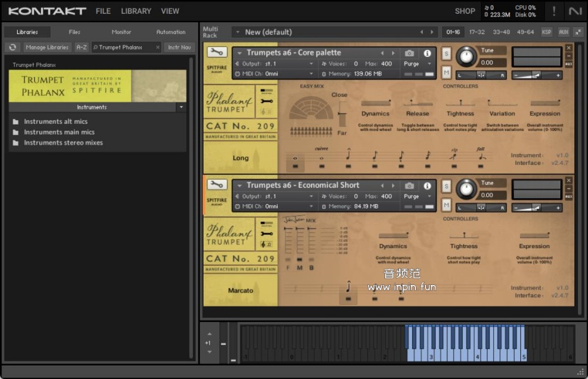Click the warning exclamation icon in header
The height and width of the screenshot is (379, 588).
[x=554, y=11]
